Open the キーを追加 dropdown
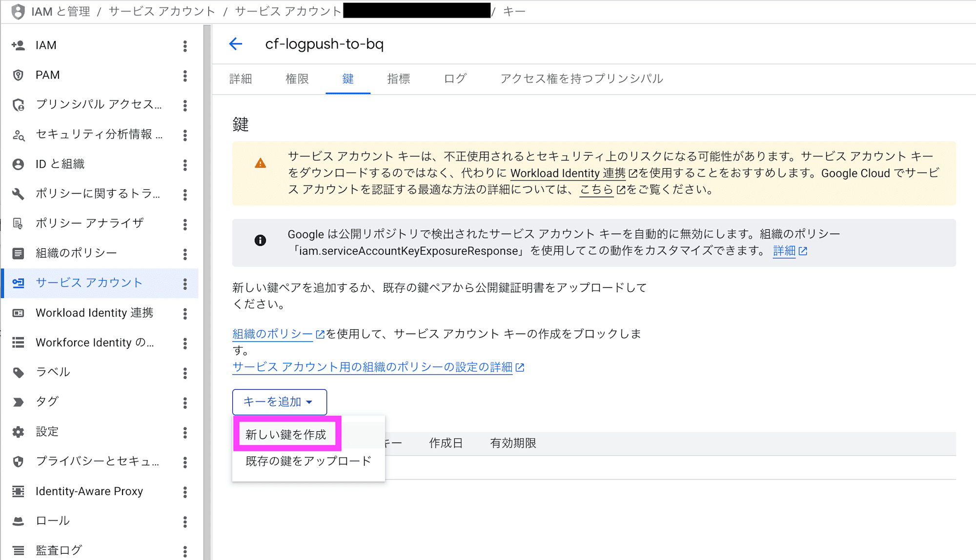The height and width of the screenshot is (560, 976). point(279,402)
